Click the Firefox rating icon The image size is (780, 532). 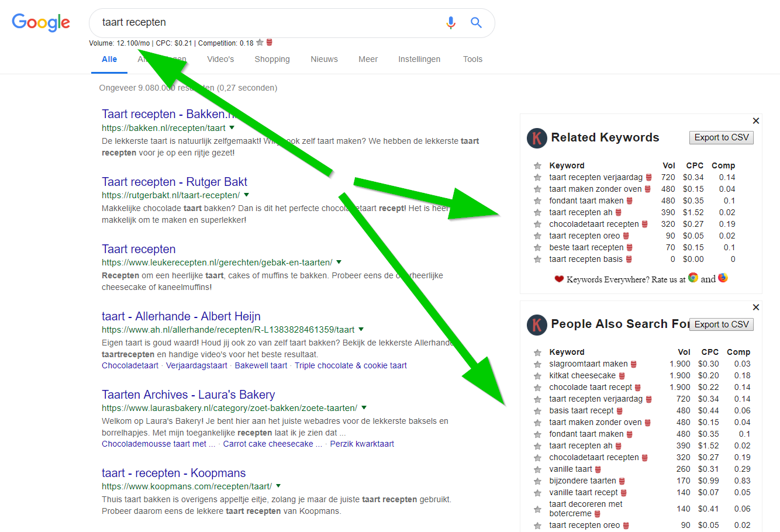click(723, 278)
